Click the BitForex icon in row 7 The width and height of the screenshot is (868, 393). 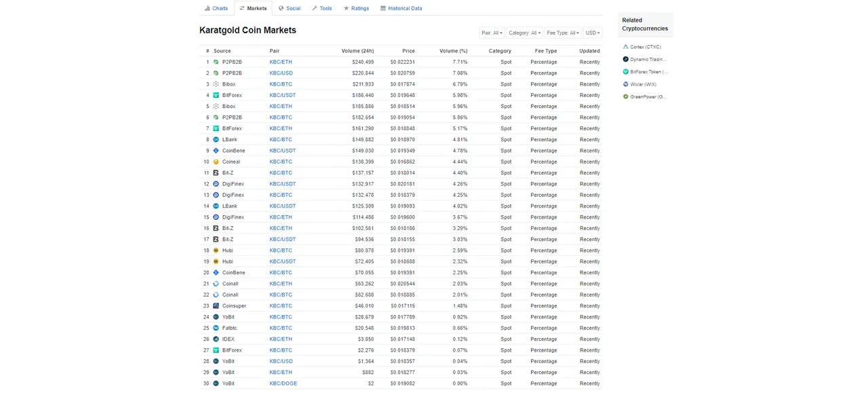pyautogui.click(x=216, y=128)
